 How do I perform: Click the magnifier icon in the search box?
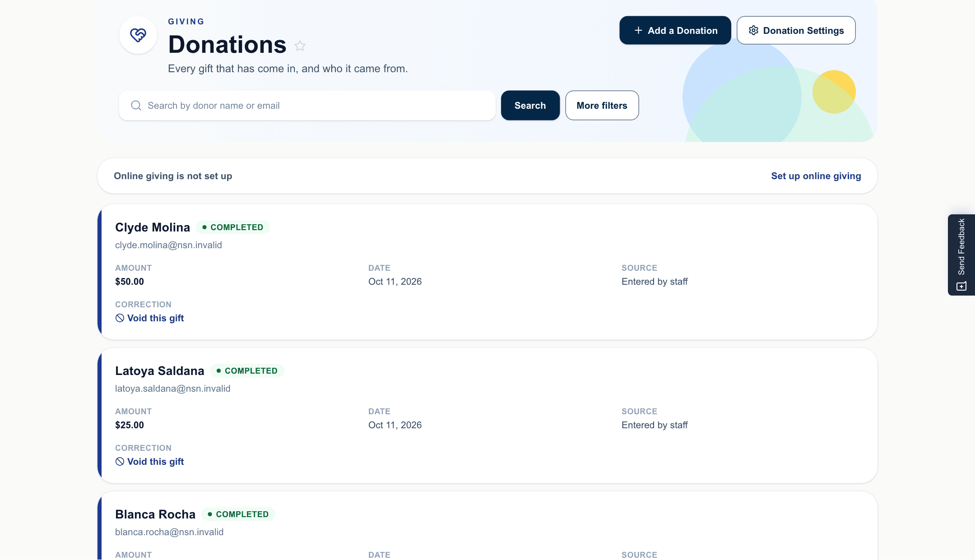[x=136, y=106]
